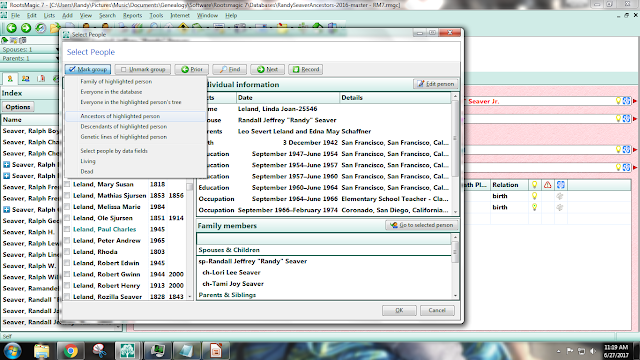
Task: Click blue FamilySearch icon on fourth pedigree row
Action: [627, 167]
